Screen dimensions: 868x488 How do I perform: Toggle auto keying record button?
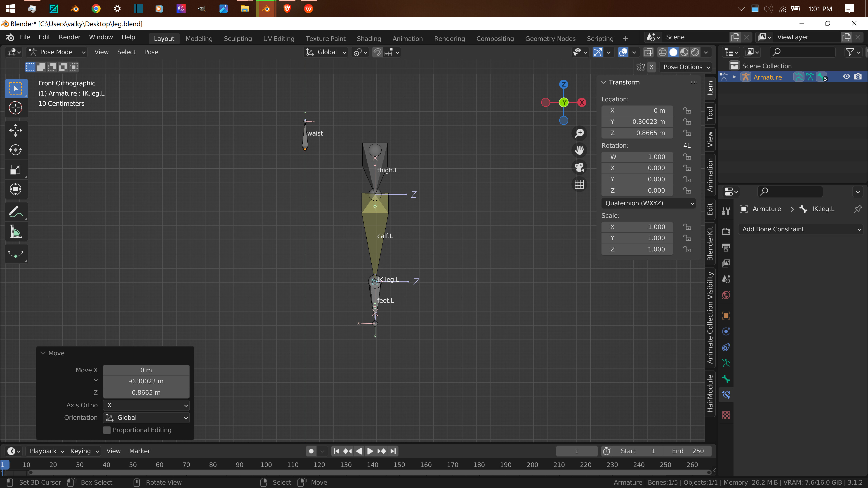click(x=311, y=451)
